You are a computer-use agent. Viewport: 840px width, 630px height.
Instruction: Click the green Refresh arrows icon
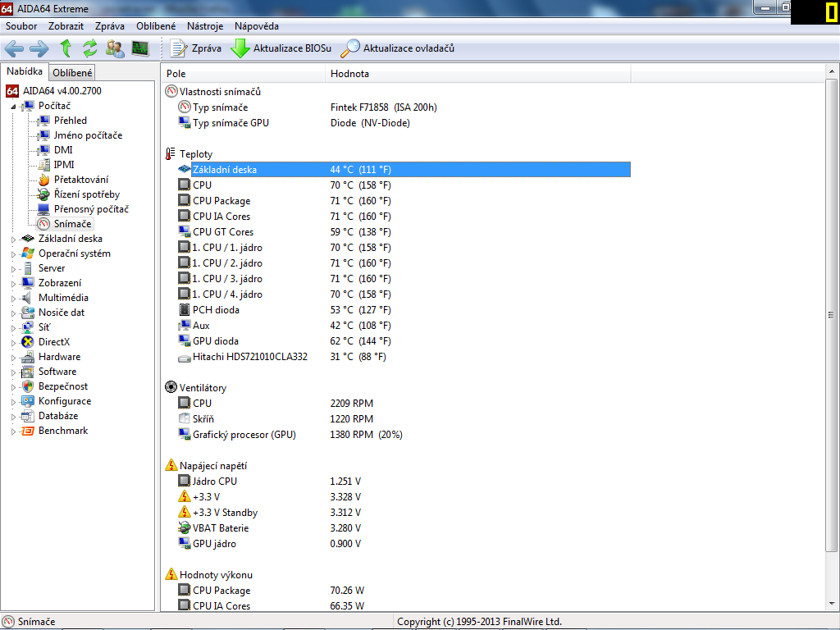pyautogui.click(x=90, y=48)
